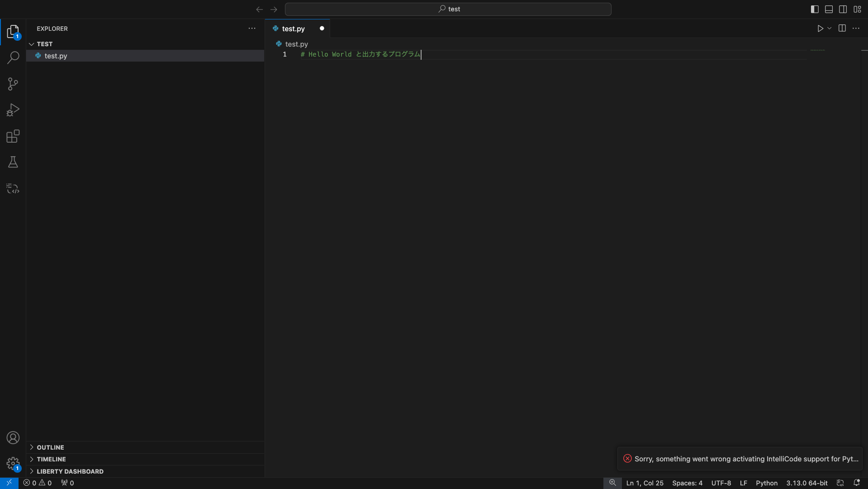Customize layout from the title bar icon
This screenshot has height=489, width=868.
pyautogui.click(x=857, y=9)
